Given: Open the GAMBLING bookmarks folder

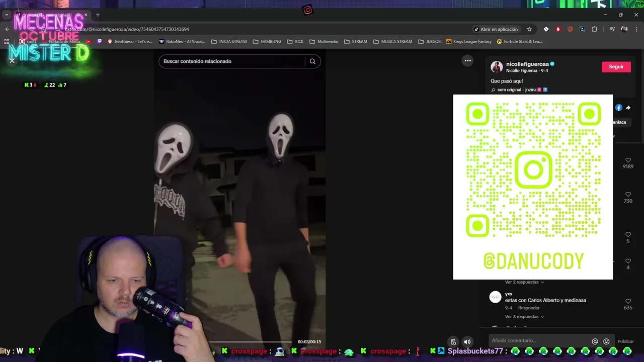Looking at the screenshot, I should pyautogui.click(x=267, y=42).
